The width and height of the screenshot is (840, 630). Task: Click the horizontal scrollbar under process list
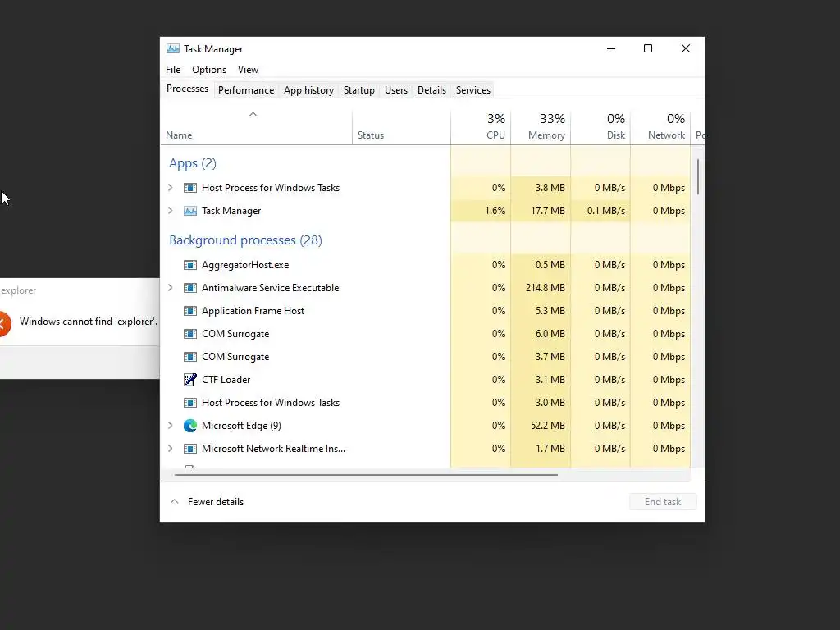click(366, 475)
